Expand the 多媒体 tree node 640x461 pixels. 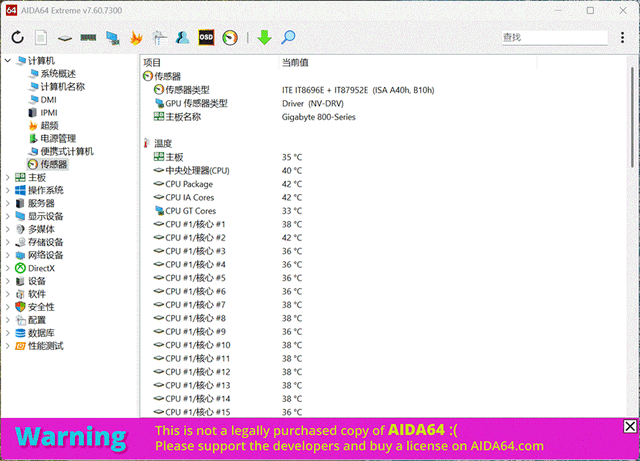[x=8, y=229]
